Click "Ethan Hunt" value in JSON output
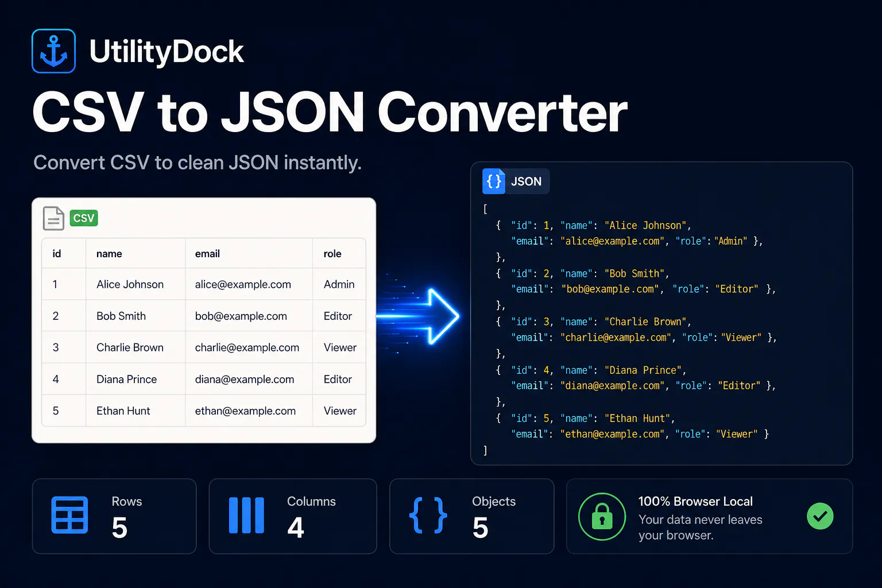 point(637,419)
